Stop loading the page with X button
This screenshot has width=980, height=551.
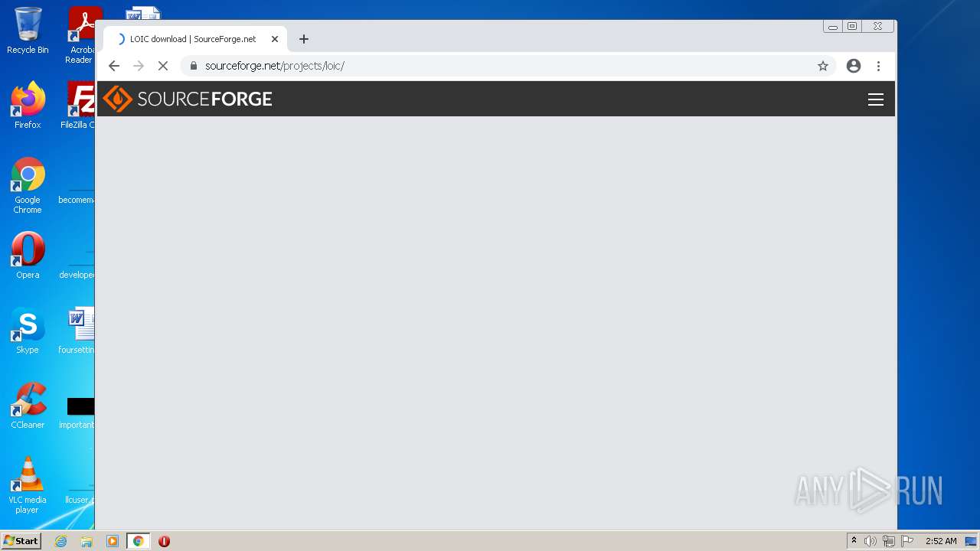point(163,66)
